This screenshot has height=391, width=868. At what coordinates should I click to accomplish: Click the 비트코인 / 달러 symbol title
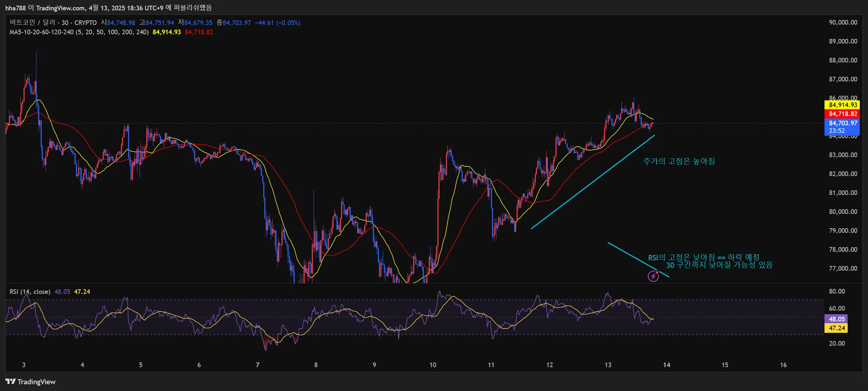click(x=32, y=23)
